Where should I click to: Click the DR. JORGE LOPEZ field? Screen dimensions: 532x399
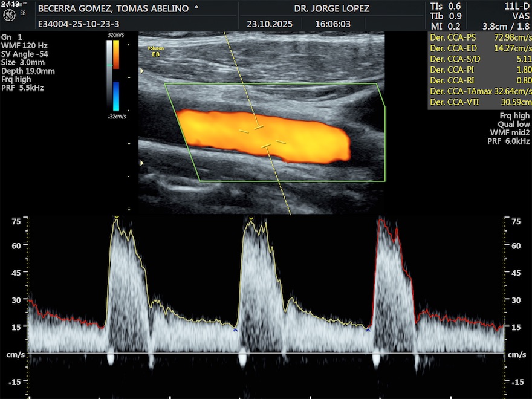331,9
